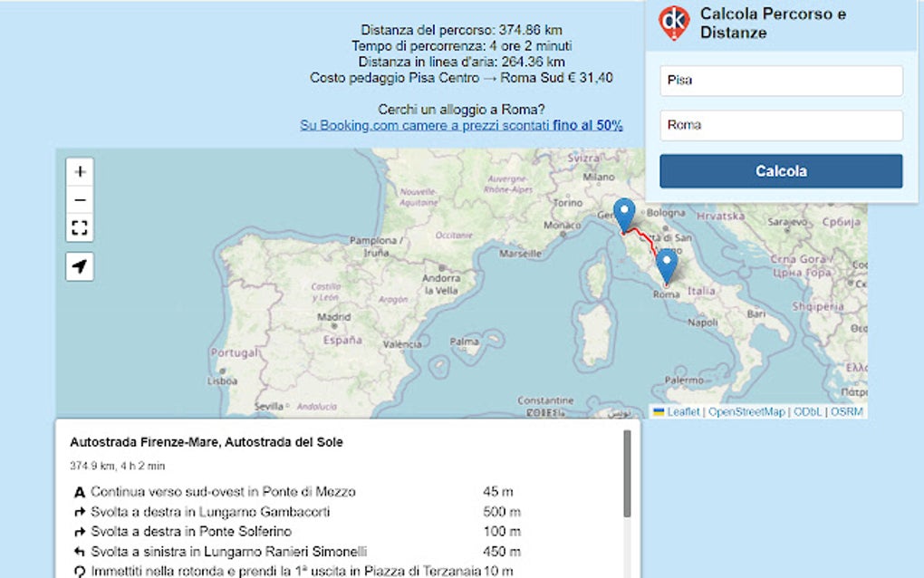Open the Leaflet attribution link

(686, 410)
